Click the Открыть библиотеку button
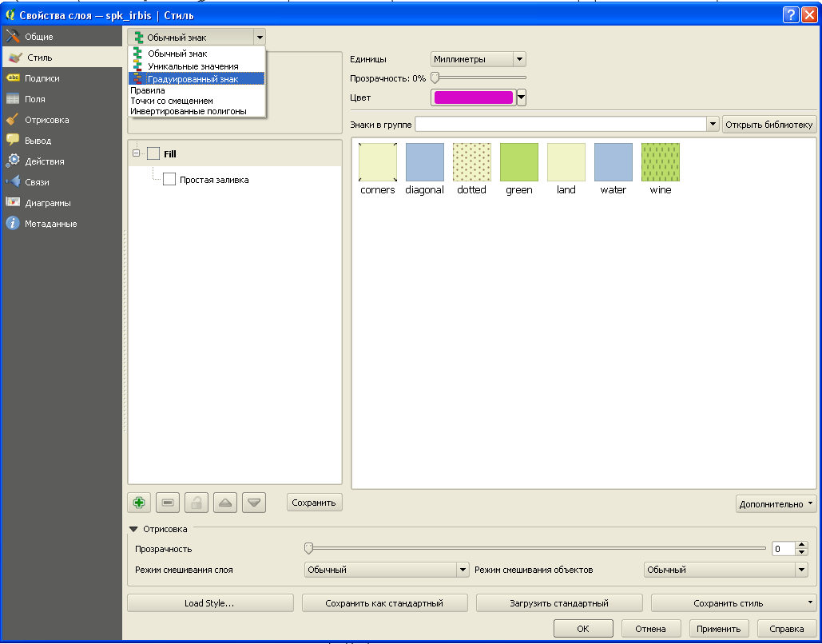 (x=768, y=125)
